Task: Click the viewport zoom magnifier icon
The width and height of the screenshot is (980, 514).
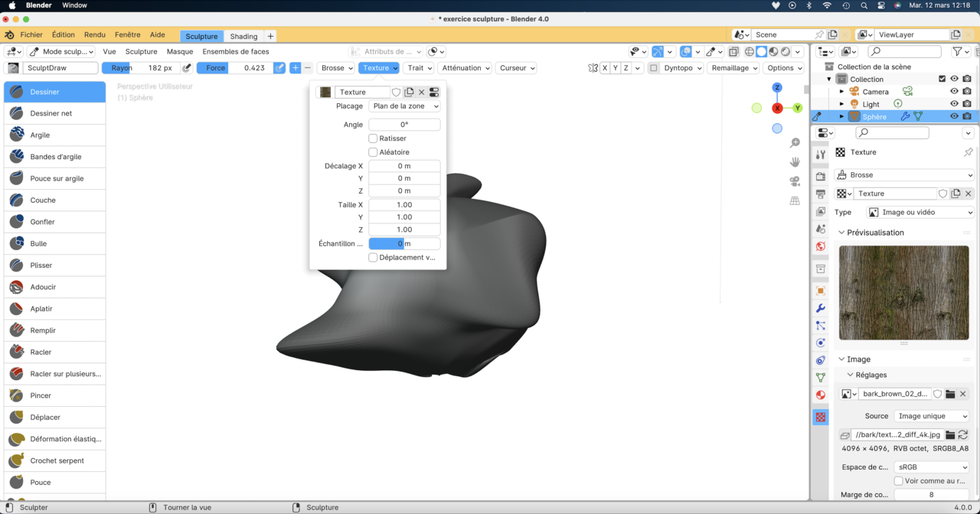Action: click(x=795, y=143)
